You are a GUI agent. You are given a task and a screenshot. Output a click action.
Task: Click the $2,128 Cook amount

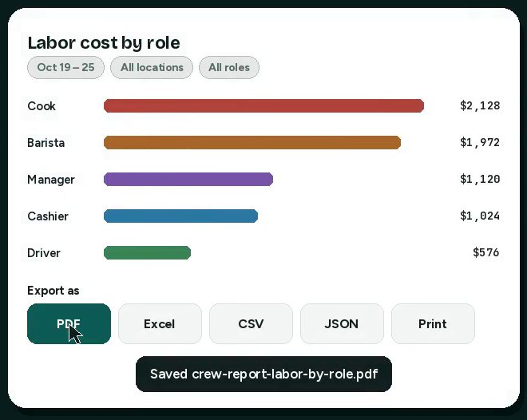coord(480,106)
